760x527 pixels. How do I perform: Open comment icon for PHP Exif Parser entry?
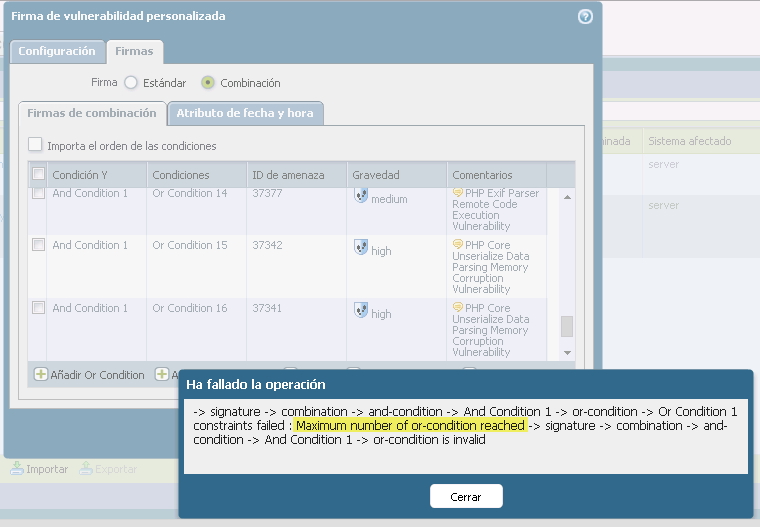tap(458, 192)
